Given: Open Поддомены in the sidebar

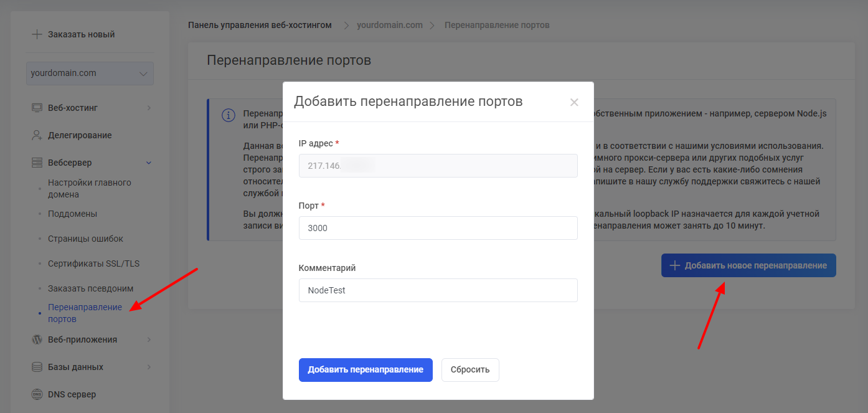Looking at the screenshot, I should tap(72, 214).
